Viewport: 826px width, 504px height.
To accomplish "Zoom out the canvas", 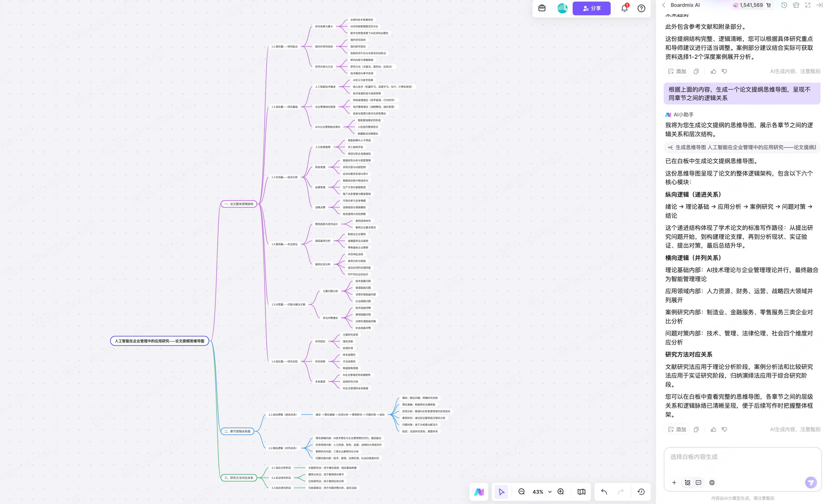I will click(521, 492).
